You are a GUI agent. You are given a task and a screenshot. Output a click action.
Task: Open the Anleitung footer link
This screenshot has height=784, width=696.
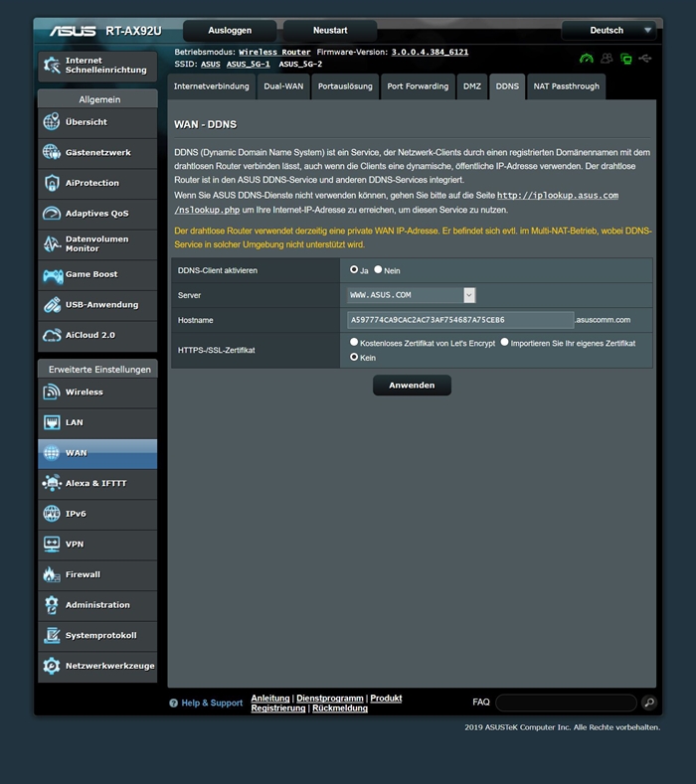(270, 698)
